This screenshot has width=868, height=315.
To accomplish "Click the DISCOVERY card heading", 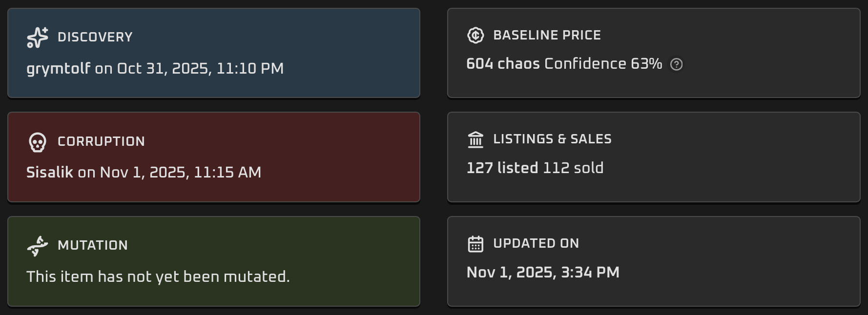I will point(95,38).
